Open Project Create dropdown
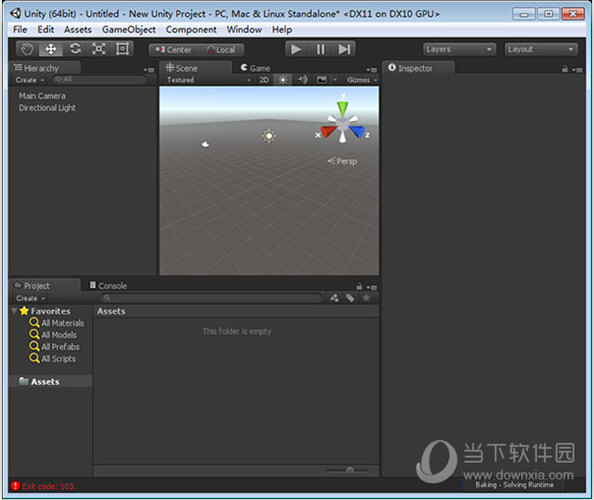The image size is (594, 500). pos(30,298)
